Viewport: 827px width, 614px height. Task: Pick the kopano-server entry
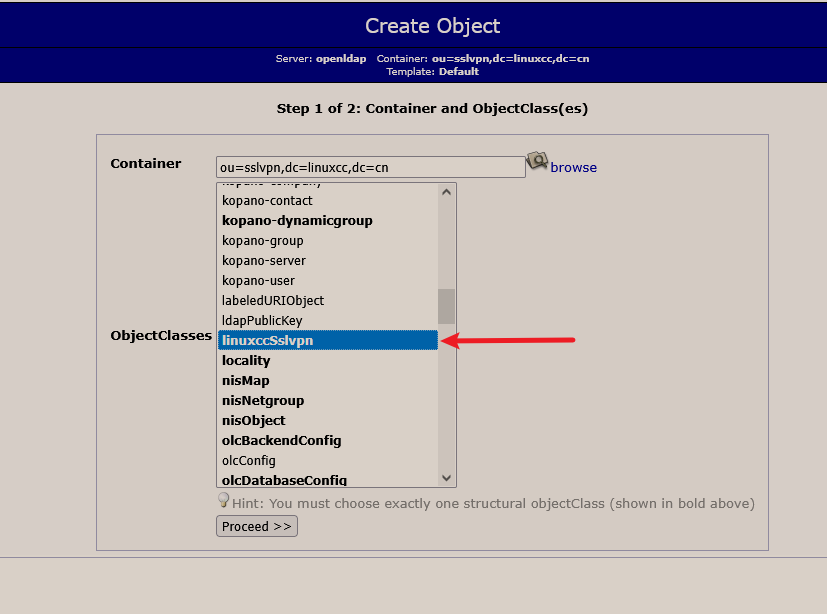(x=328, y=261)
